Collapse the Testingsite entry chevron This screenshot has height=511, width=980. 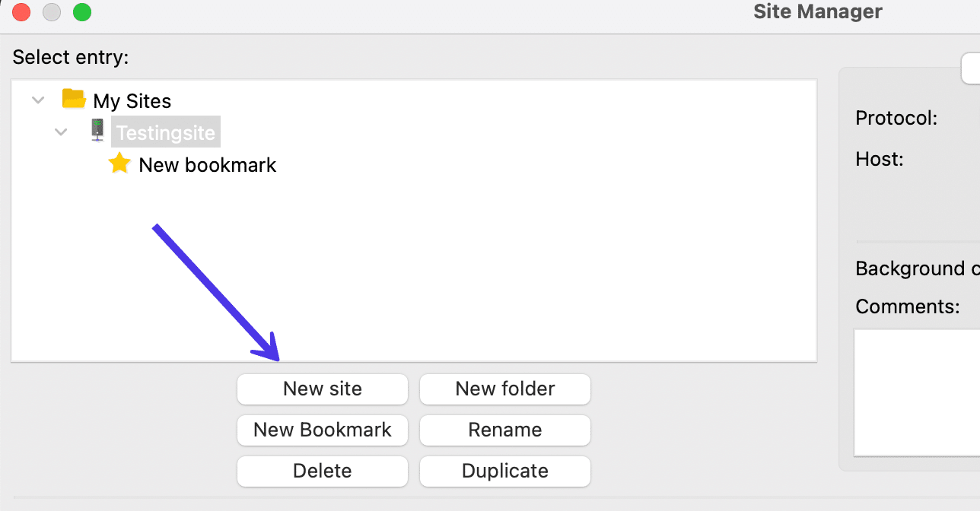[61, 132]
